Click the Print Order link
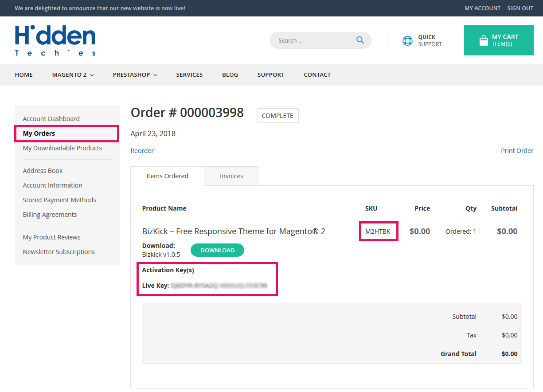 coord(517,151)
